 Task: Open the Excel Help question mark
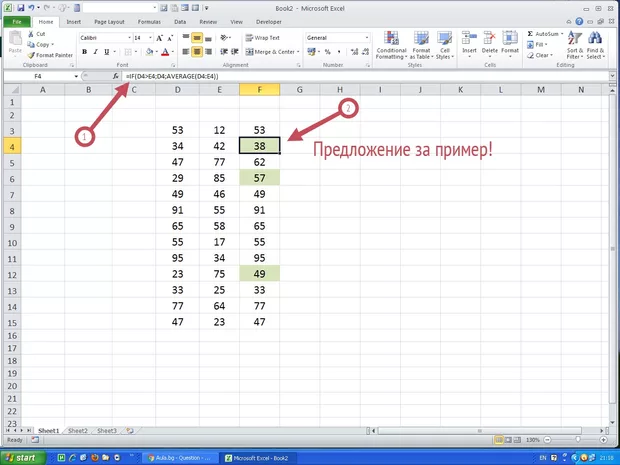579,22
